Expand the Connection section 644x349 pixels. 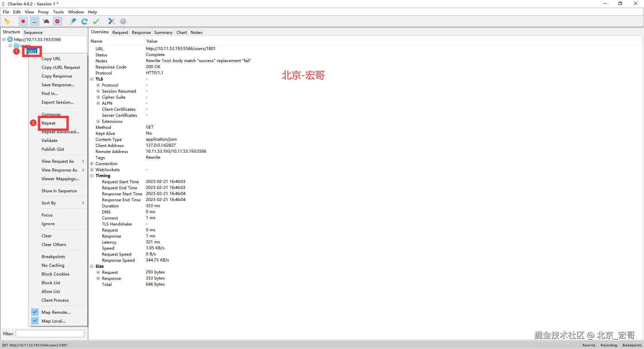92,164
